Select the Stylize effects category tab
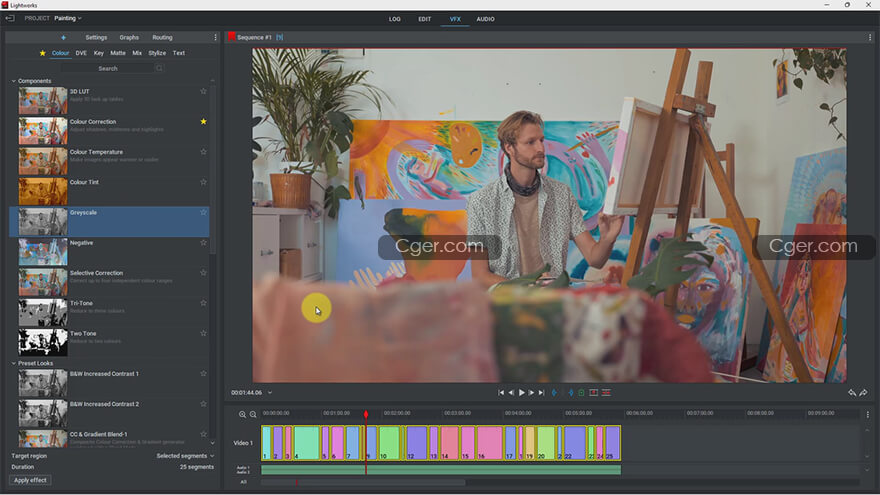Image resolution: width=880 pixels, height=495 pixels. [157, 53]
